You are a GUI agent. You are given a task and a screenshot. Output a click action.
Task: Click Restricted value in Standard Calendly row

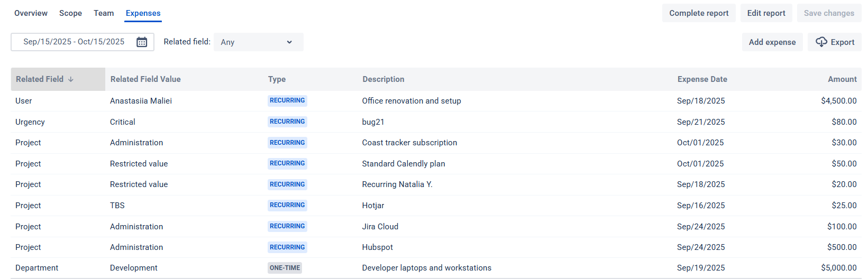tap(139, 164)
